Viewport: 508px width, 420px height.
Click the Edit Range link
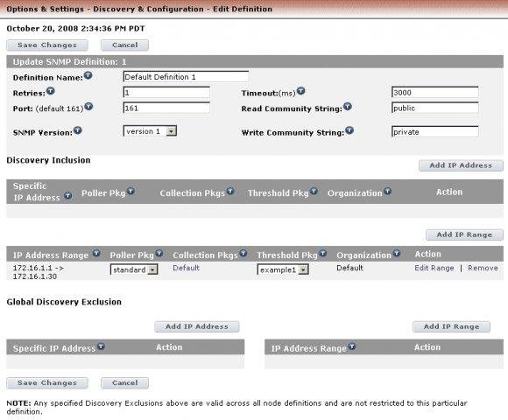434,269
